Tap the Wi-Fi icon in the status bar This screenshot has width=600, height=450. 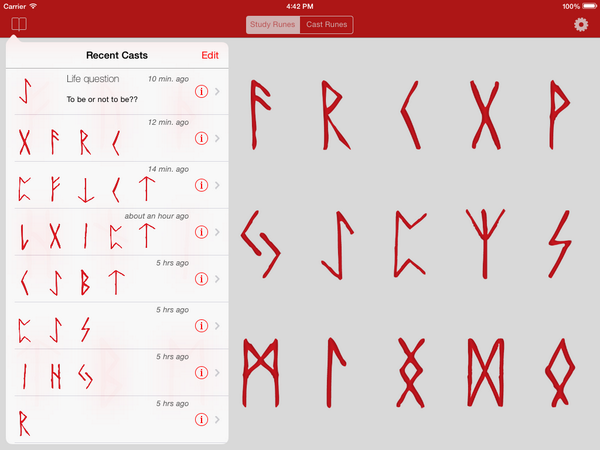[x=33, y=6]
